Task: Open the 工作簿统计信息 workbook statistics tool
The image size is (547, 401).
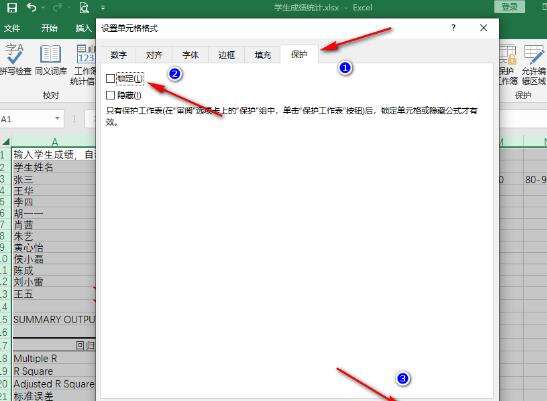Action: pyautogui.click(x=83, y=65)
